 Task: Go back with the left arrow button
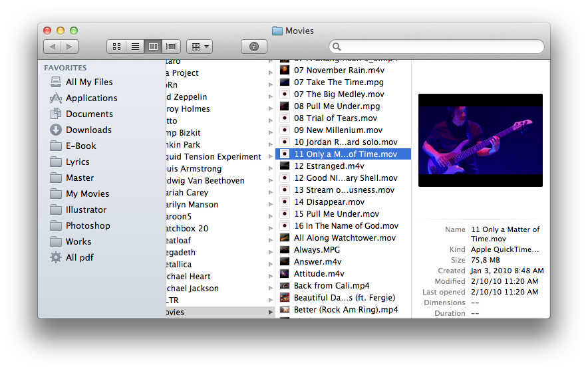click(x=53, y=47)
